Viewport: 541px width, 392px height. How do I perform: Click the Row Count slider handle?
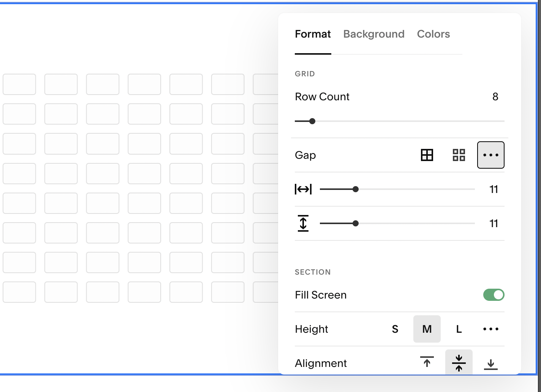312,121
